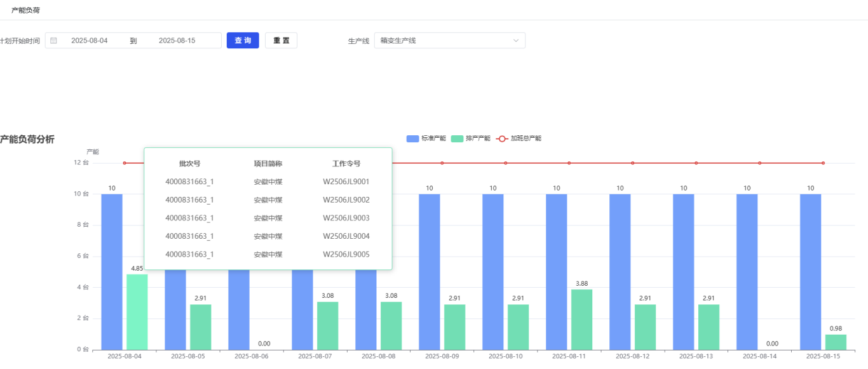Click the 查询 search button
868x369 pixels.
coord(243,41)
